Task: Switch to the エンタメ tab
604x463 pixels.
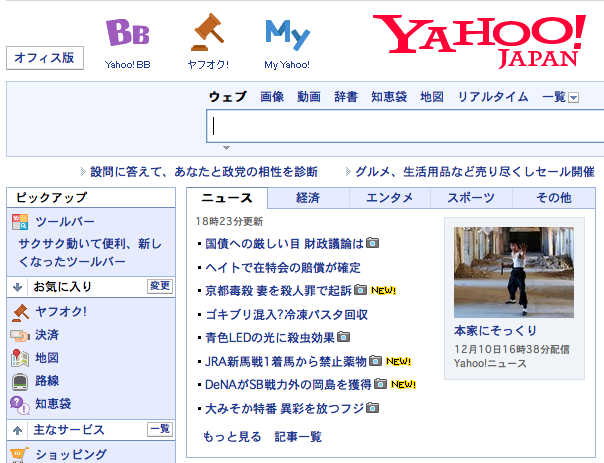Action: (389, 198)
